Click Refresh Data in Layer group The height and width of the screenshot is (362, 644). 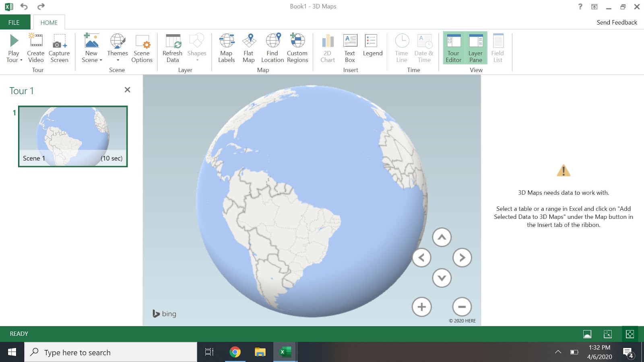[x=173, y=48]
